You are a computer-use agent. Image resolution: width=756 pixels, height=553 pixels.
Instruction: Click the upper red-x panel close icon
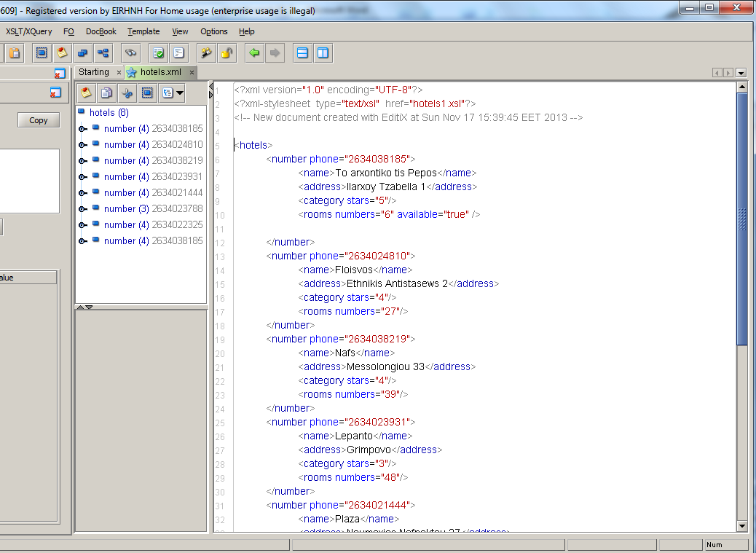click(59, 74)
